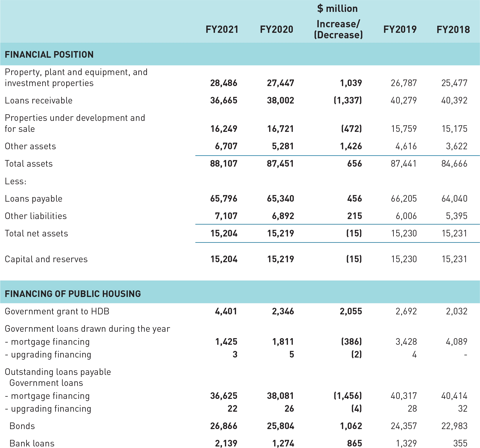Select 'Government grant to HDB' row label
Screen dimensions: 480x448
[x=57, y=311]
